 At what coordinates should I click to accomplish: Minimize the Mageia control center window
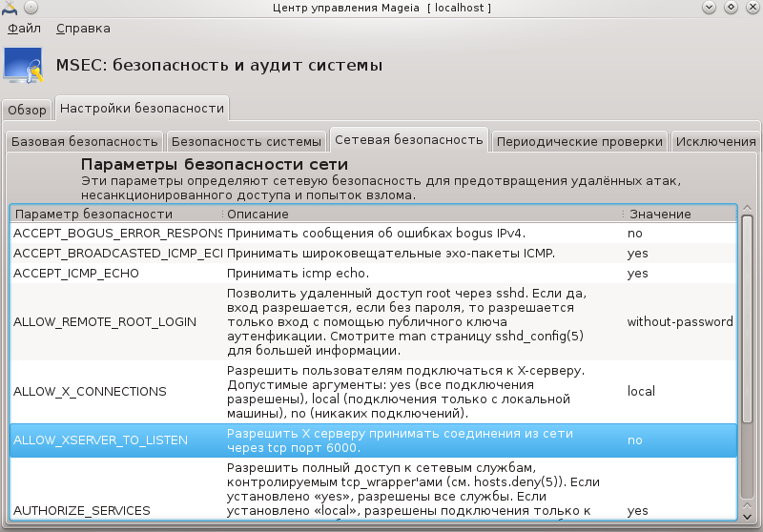709,8
